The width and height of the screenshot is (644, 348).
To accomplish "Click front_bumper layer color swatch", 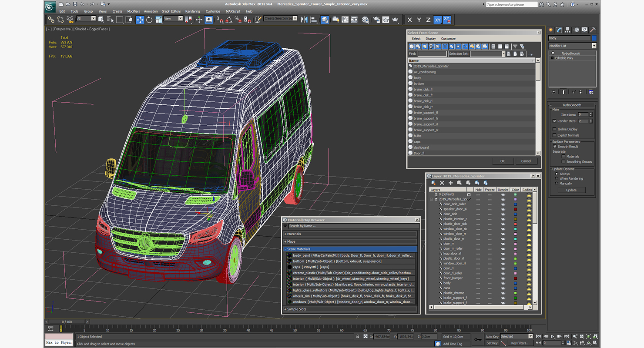I will pos(516,278).
